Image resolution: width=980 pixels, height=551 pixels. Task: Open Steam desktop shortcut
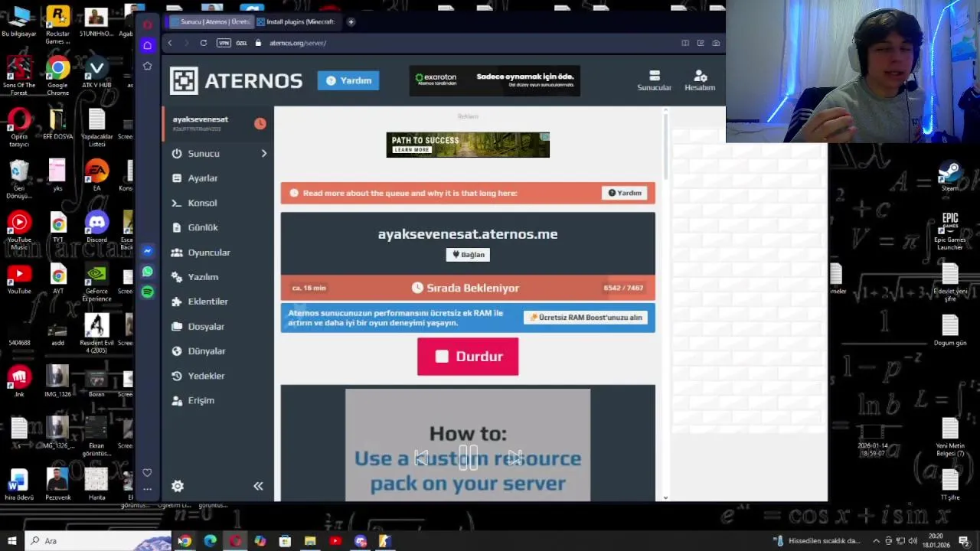click(950, 175)
